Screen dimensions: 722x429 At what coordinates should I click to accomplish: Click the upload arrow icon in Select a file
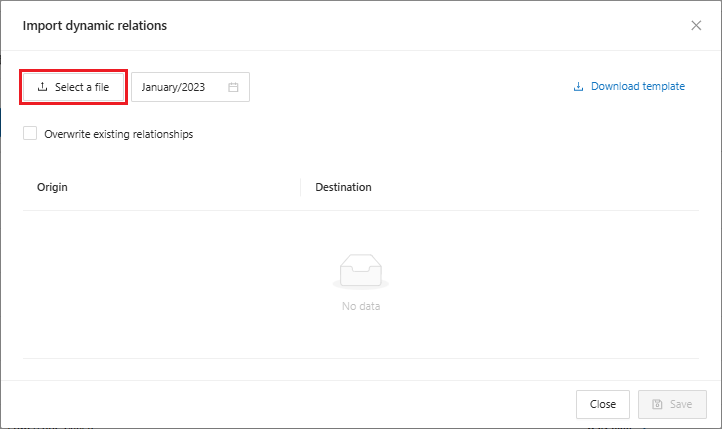click(x=42, y=87)
